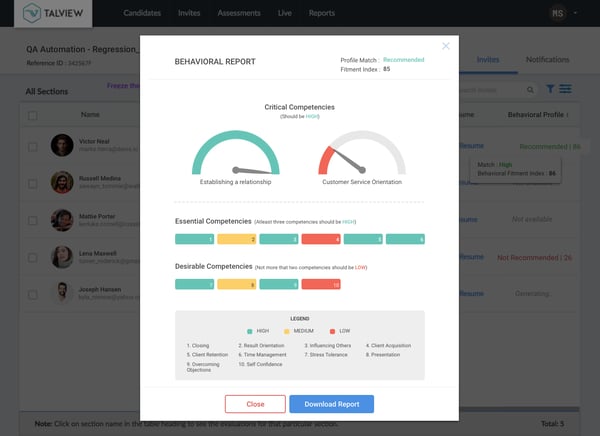Click red essential competency bar 4
The image size is (600, 436).
[321, 239]
